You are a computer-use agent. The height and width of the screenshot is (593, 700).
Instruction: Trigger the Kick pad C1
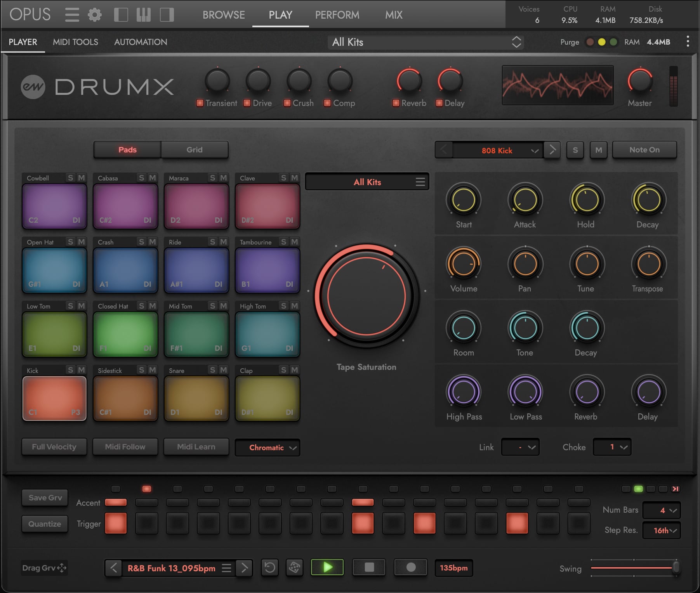(x=54, y=399)
